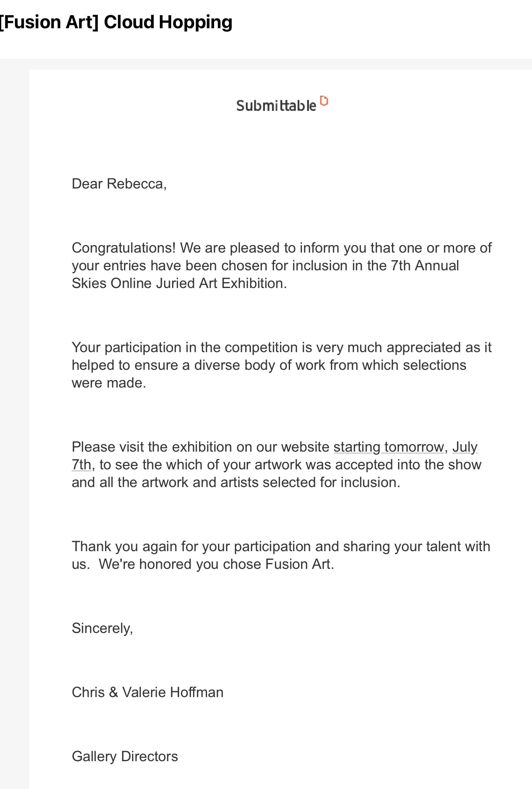Click the word "Congratulations!"
The image size is (532, 789).
coord(124,248)
